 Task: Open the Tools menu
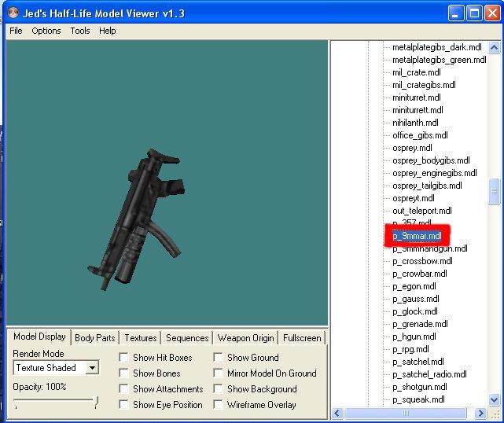click(80, 31)
